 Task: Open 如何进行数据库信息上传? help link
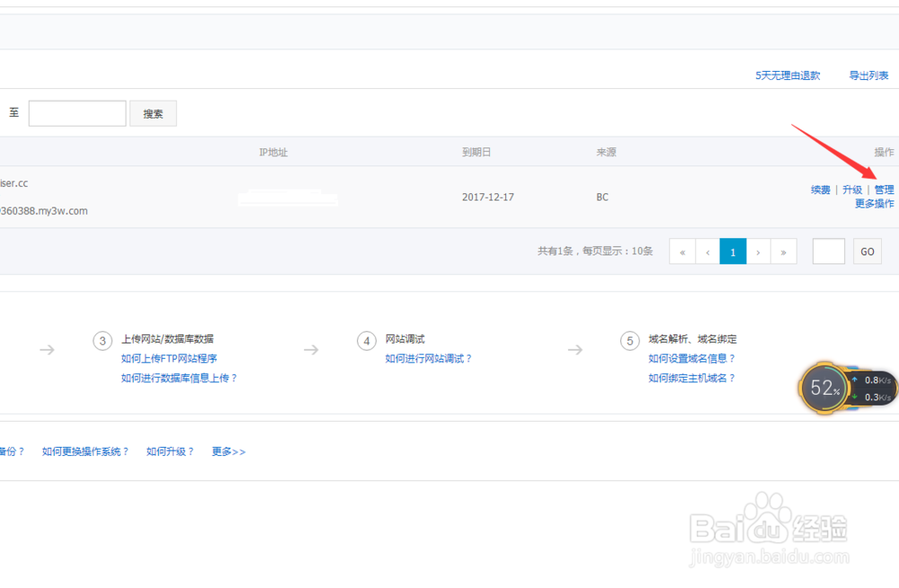point(179,378)
